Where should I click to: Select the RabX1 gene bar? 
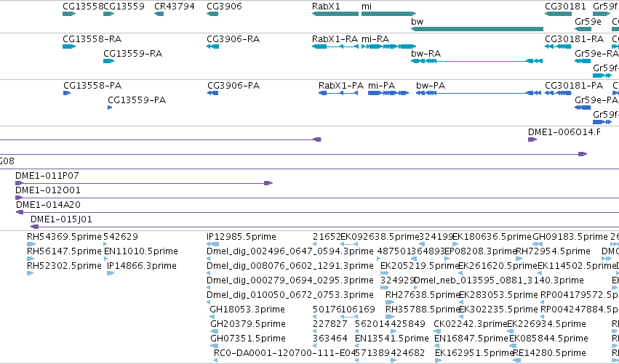pos(335,14)
